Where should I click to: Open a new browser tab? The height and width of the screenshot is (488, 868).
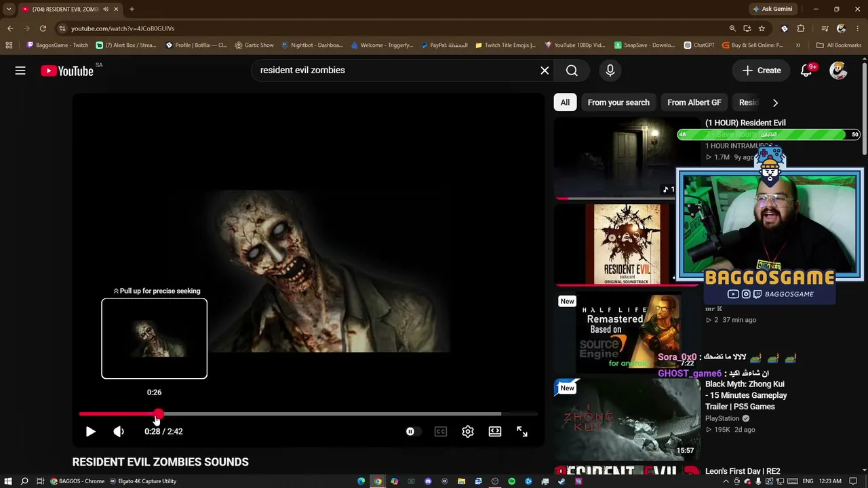pos(132,9)
